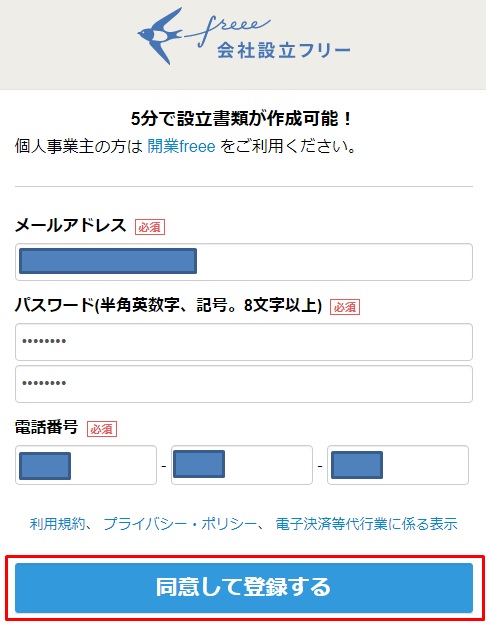The width and height of the screenshot is (490, 627).
Task: Focus the メールアドレス input field
Action: coord(244,262)
